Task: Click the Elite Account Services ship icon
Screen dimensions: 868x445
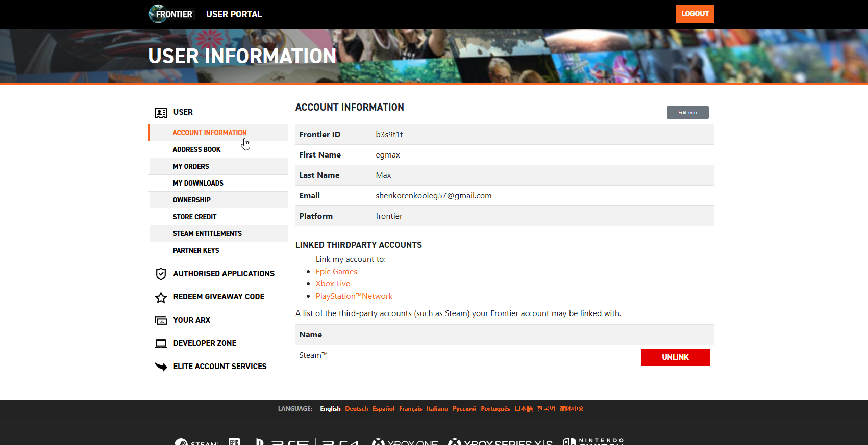Action: 161,367
